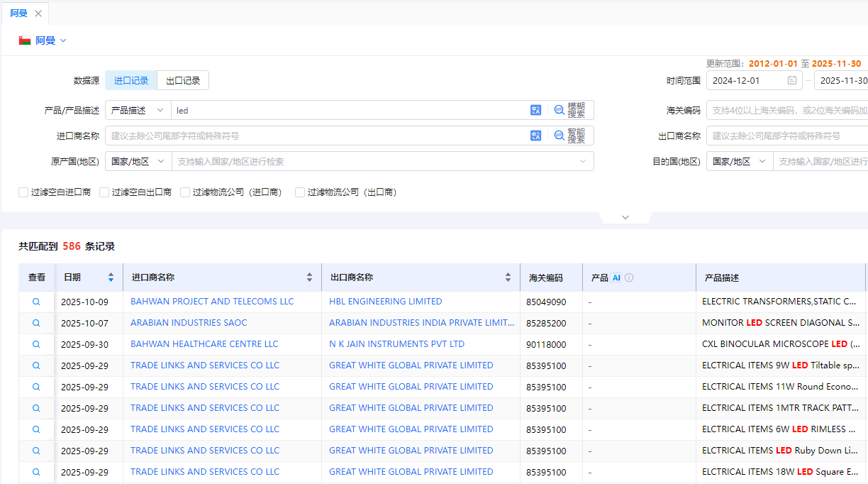Switch to the 出口记录 tab

pos(183,80)
